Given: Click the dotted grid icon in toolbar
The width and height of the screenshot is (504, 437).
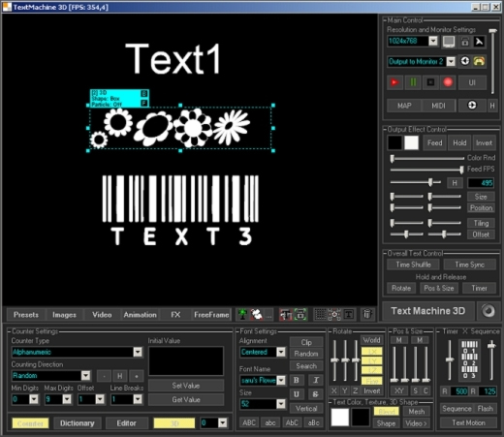Looking at the screenshot, I should [x=320, y=314].
